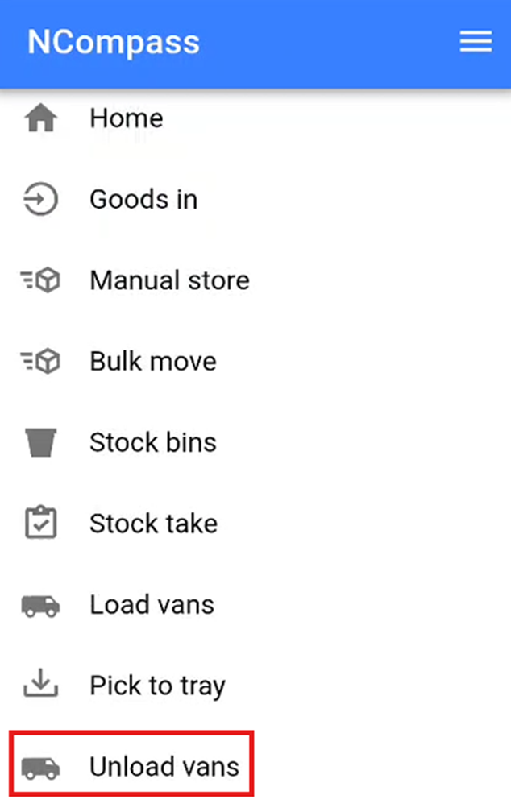Click the Bulk move box icon
The width and height of the screenshot is (511, 812).
[x=40, y=362]
